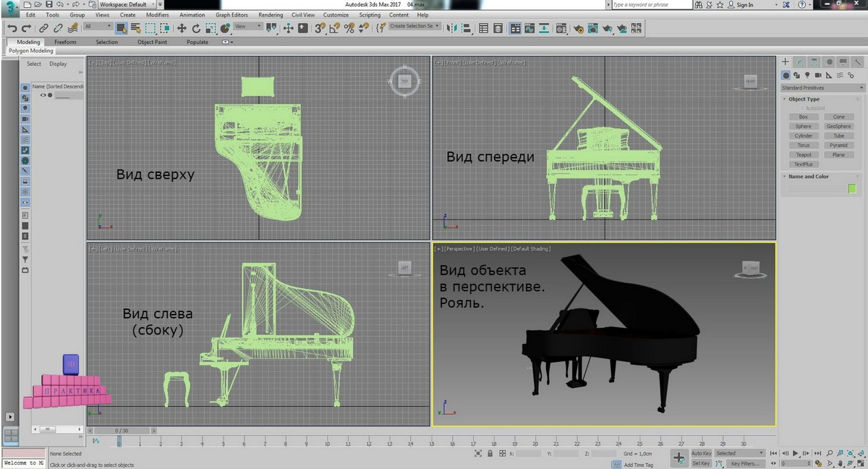The width and height of the screenshot is (868, 469).
Task: Open the View reference coordinate system dropdown
Action: coord(246,27)
